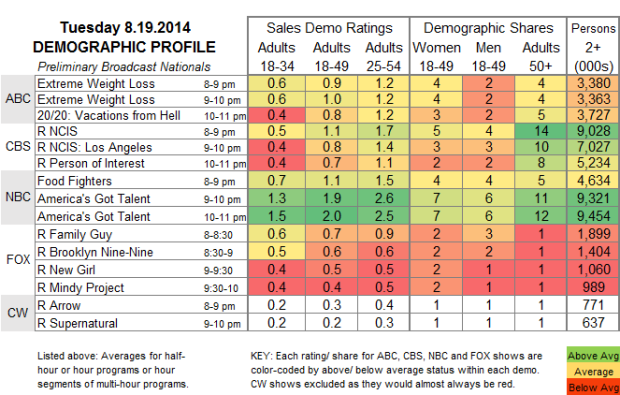Click the Adults 50+ share 14 cell

(541, 131)
